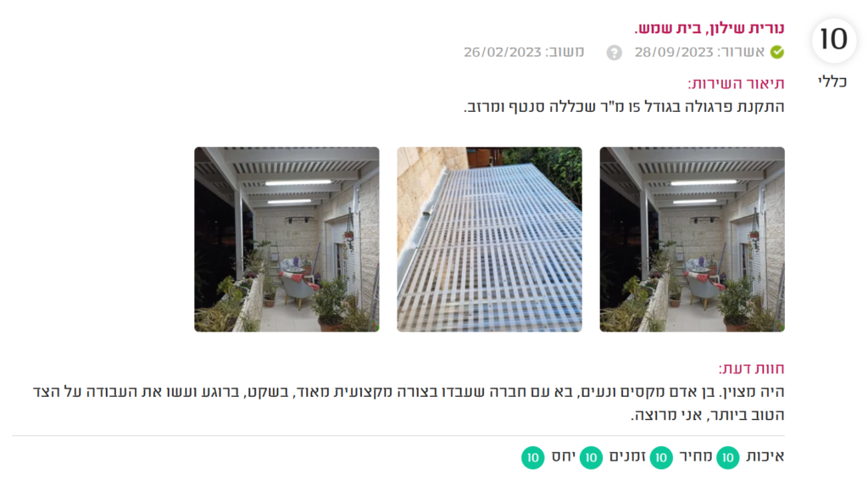Click the אישור date 28/09/2023
868x492 pixels.
click(x=674, y=52)
